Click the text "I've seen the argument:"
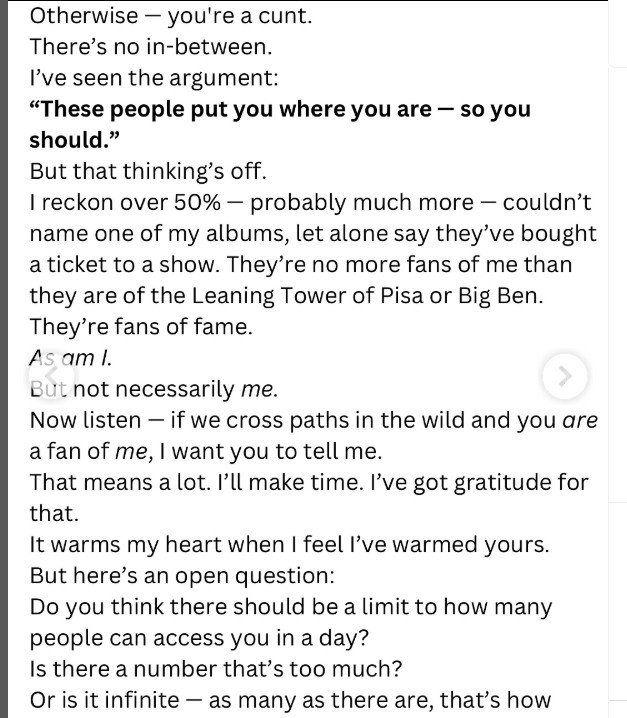This screenshot has height=718, width=627. pyautogui.click(x=154, y=78)
